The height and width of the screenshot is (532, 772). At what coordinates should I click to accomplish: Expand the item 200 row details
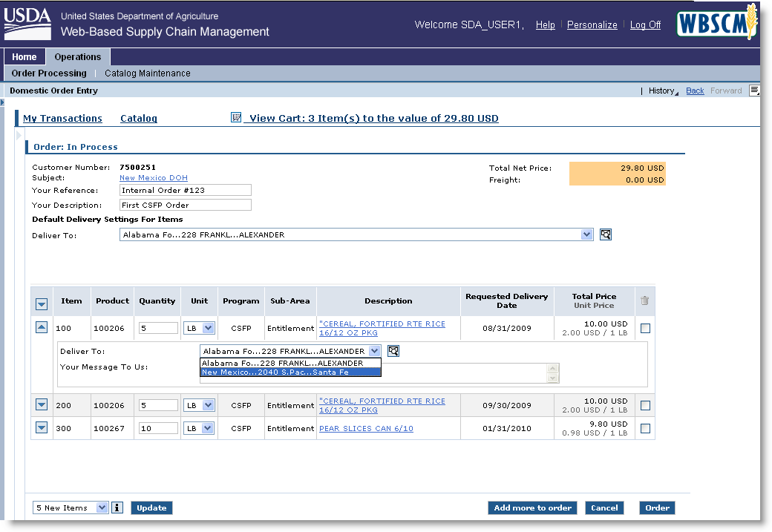point(42,405)
